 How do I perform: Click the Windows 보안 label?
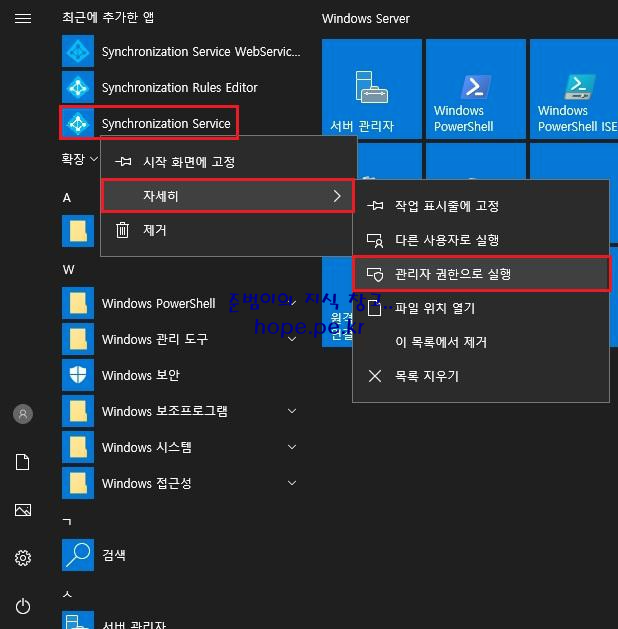click(141, 375)
